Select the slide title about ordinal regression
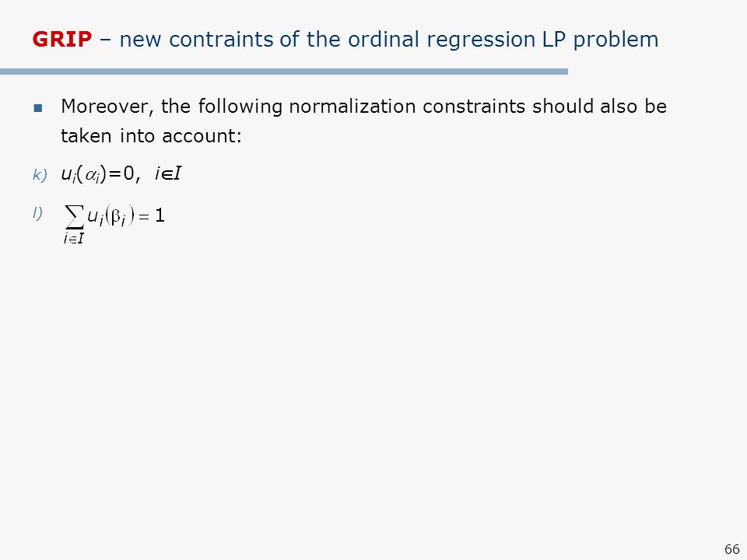Image resolution: width=747 pixels, height=560 pixels. click(x=345, y=40)
